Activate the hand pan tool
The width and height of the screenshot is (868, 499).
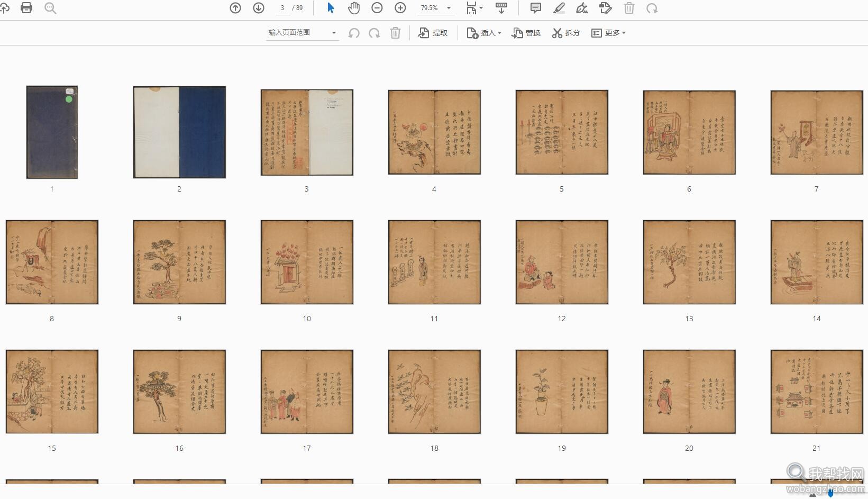pyautogui.click(x=354, y=8)
